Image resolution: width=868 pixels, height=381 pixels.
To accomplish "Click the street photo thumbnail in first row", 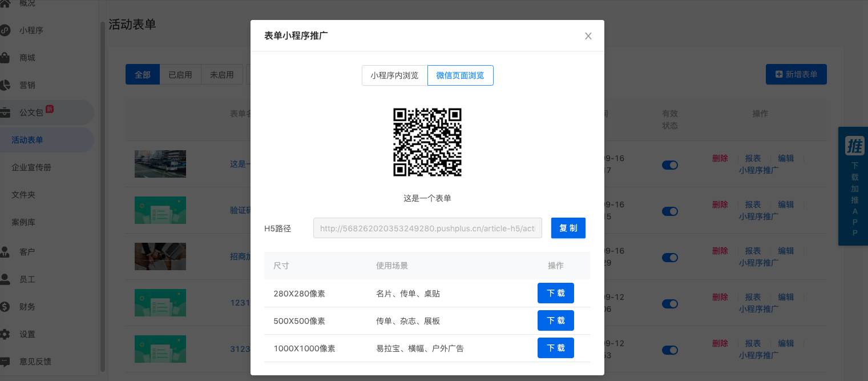I will click(160, 164).
